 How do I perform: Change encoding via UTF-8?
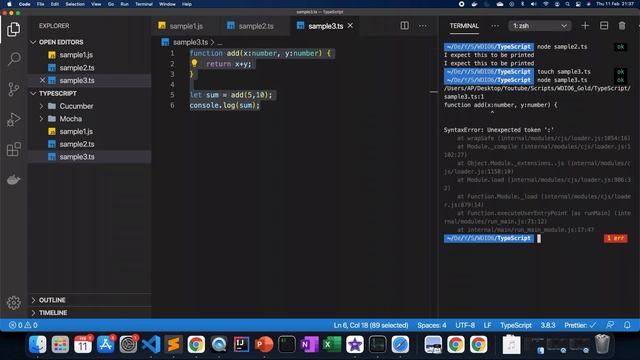click(x=465, y=325)
